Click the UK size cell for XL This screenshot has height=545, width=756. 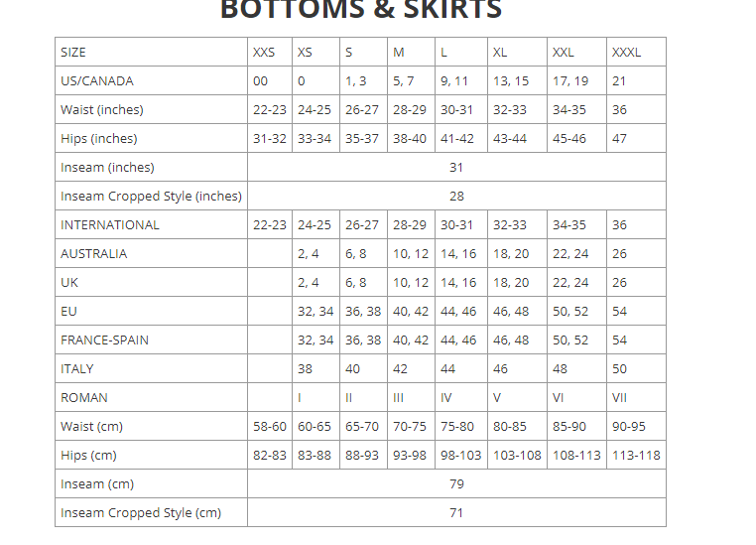pyautogui.click(x=511, y=282)
